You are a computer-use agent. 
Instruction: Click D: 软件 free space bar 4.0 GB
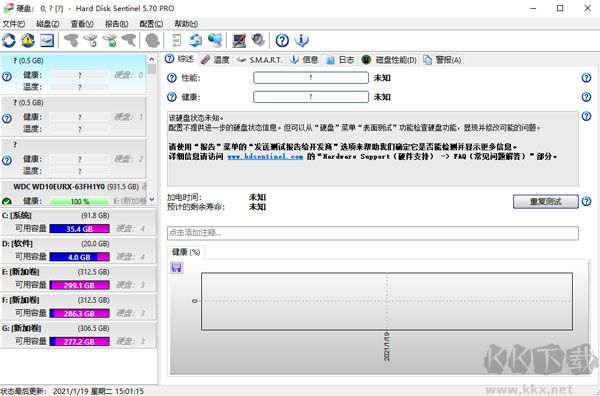click(80, 257)
